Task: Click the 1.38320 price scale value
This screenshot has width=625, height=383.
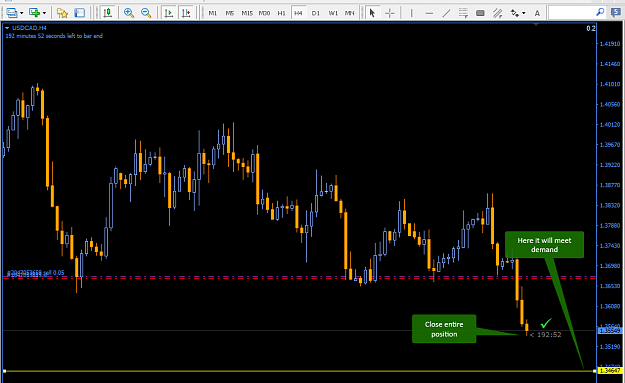Action: 610,205
